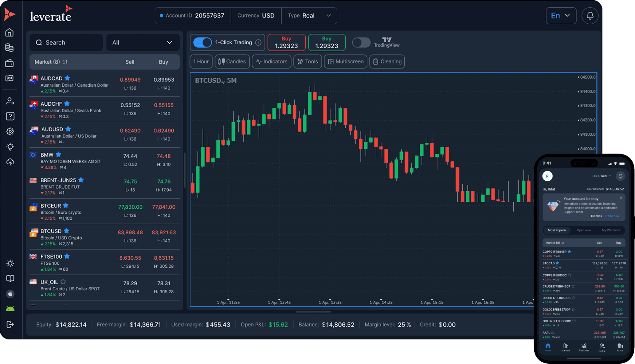Click the FTSE100 buy price 8,631.15
This screenshot has height=364, width=635.
164,258
